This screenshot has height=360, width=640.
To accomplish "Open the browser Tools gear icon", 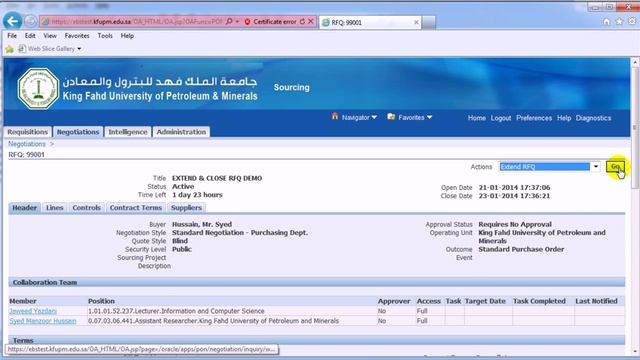I will pos(632,21).
